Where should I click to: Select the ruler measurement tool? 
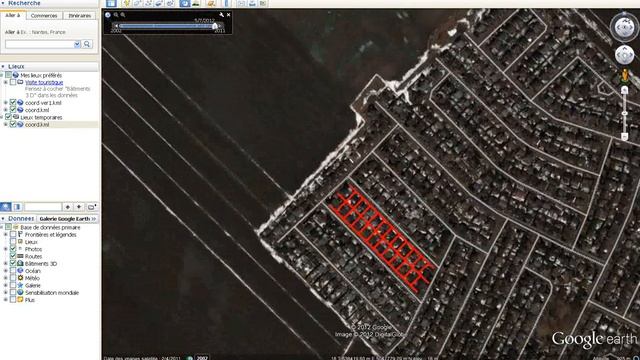[227, 3]
